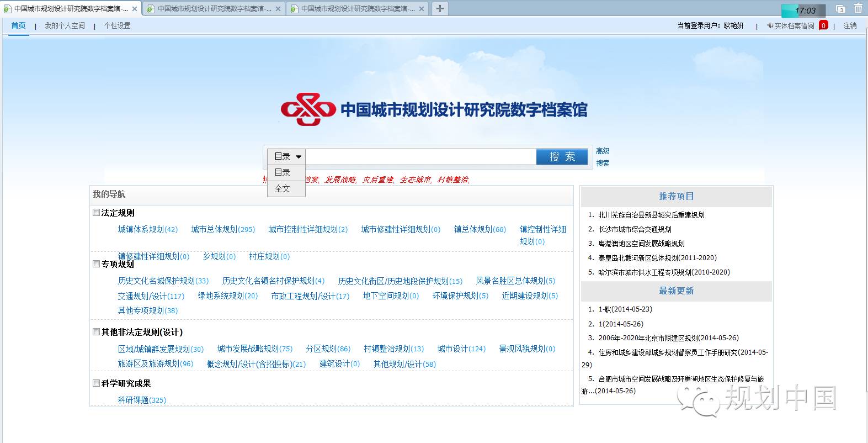Click hot keyword 灾后重建
Image resolution: width=868 pixels, height=443 pixels.
(x=377, y=180)
